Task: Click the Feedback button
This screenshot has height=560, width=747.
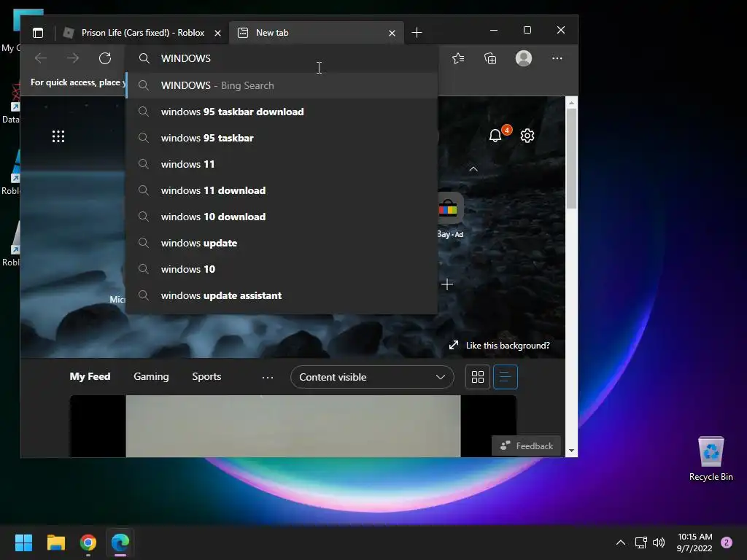Action: point(527,446)
